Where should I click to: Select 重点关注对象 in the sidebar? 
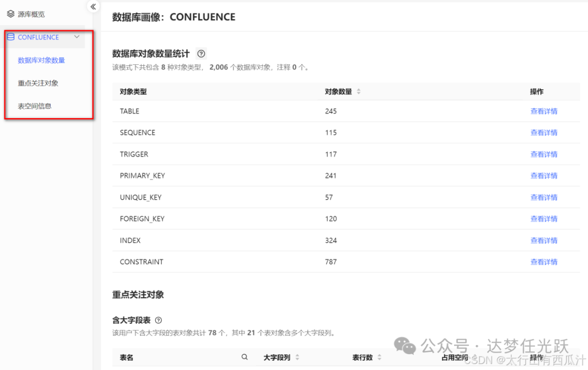[38, 83]
